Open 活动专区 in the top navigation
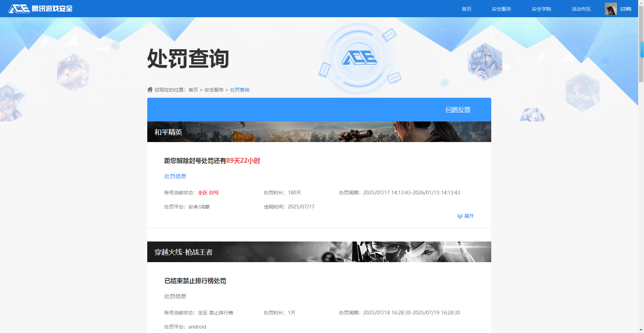This screenshot has width=644, height=333. pos(581,9)
